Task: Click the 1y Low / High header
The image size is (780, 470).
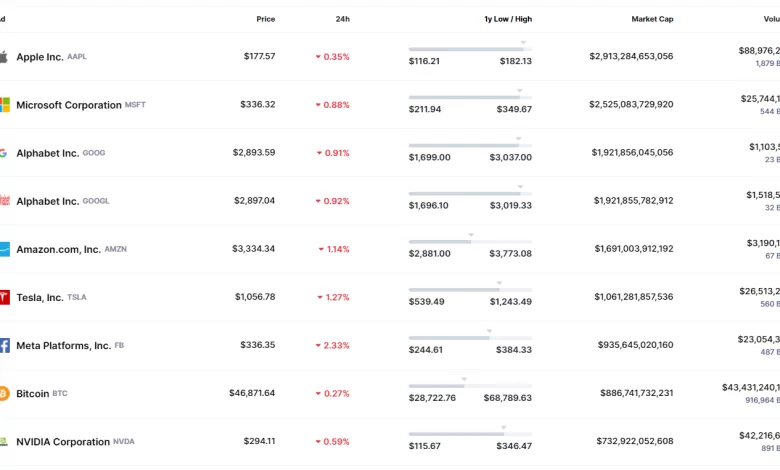Action: [508, 19]
